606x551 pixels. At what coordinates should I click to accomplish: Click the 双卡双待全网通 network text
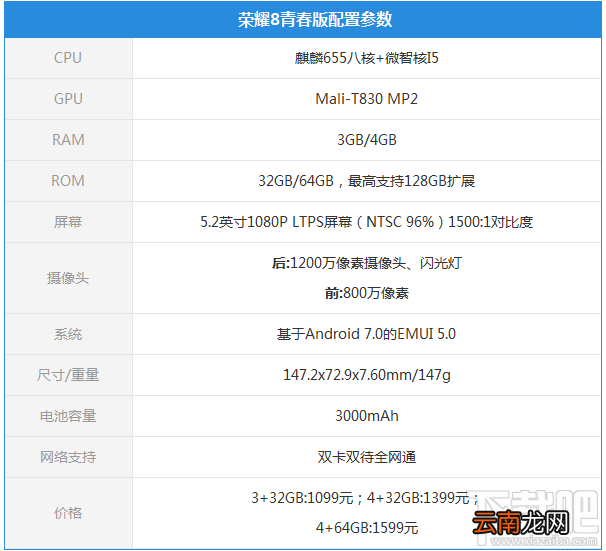[x=366, y=457]
